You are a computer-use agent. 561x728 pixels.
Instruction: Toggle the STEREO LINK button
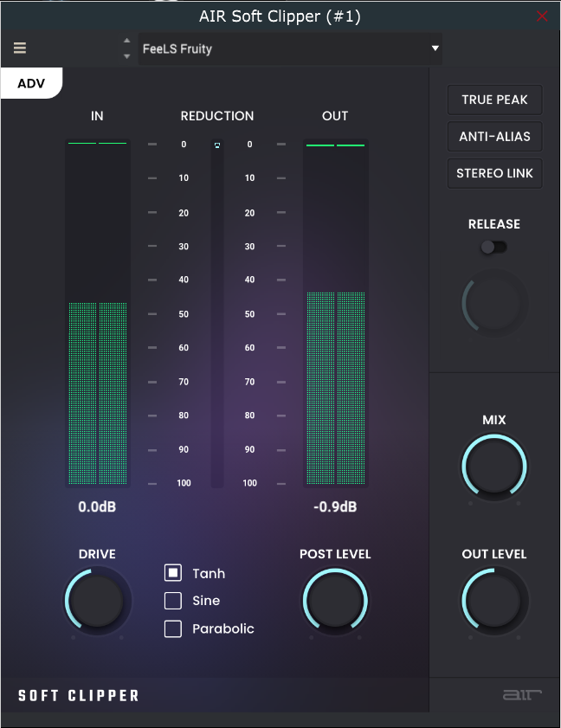click(x=494, y=173)
